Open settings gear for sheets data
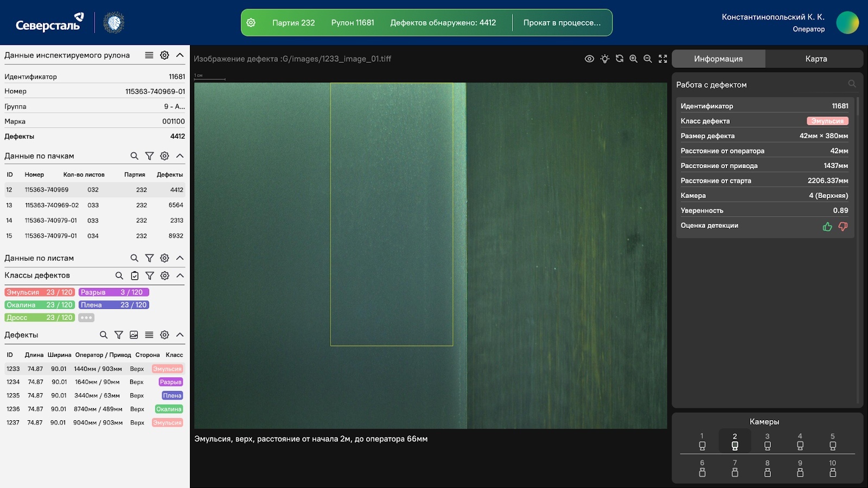 pos(164,258)
